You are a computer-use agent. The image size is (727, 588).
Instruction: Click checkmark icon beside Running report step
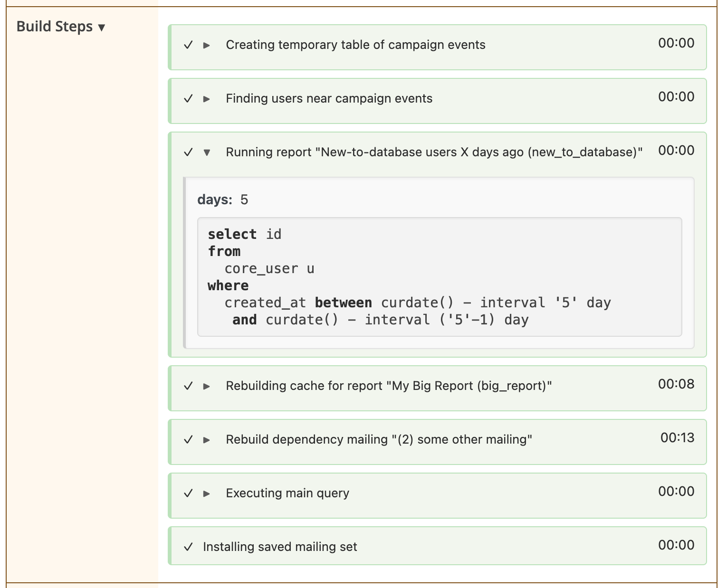(189, 152)
